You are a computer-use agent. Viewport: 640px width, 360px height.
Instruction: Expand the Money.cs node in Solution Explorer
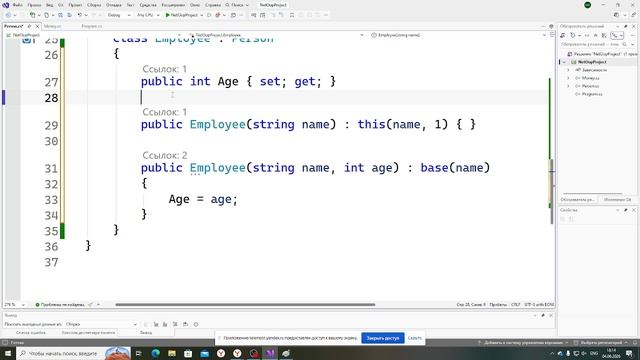(x=568, y=78)
